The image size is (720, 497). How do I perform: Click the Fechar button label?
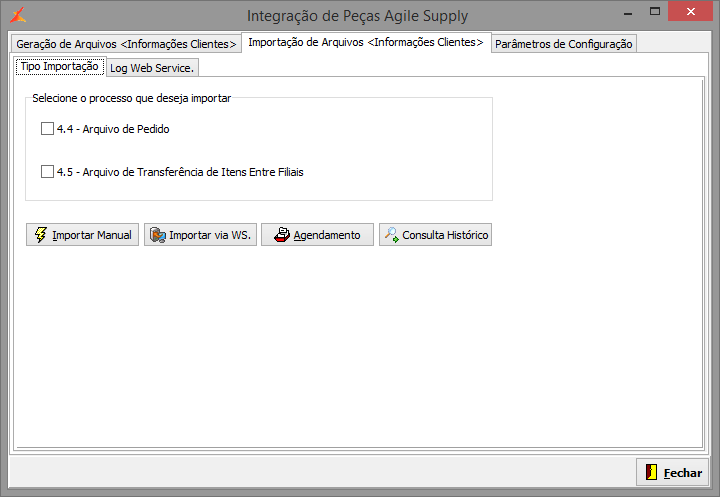click(x=683, y=473)
